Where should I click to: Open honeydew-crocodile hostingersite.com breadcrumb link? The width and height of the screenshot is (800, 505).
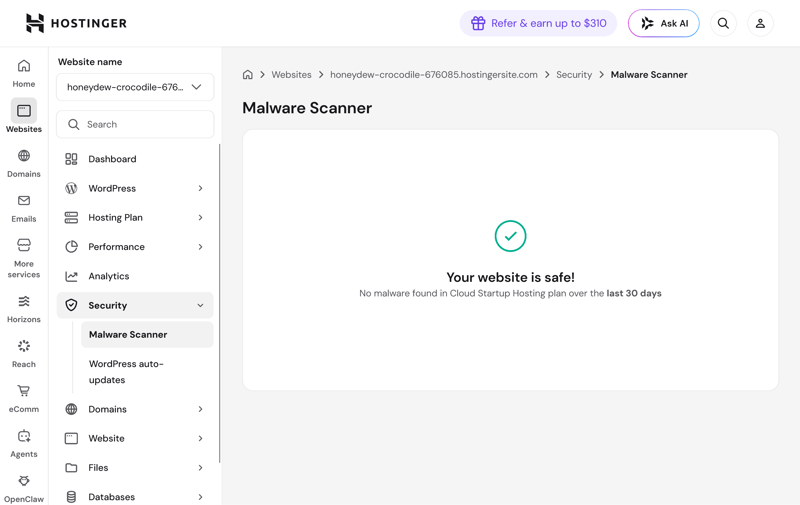[434, 74]
